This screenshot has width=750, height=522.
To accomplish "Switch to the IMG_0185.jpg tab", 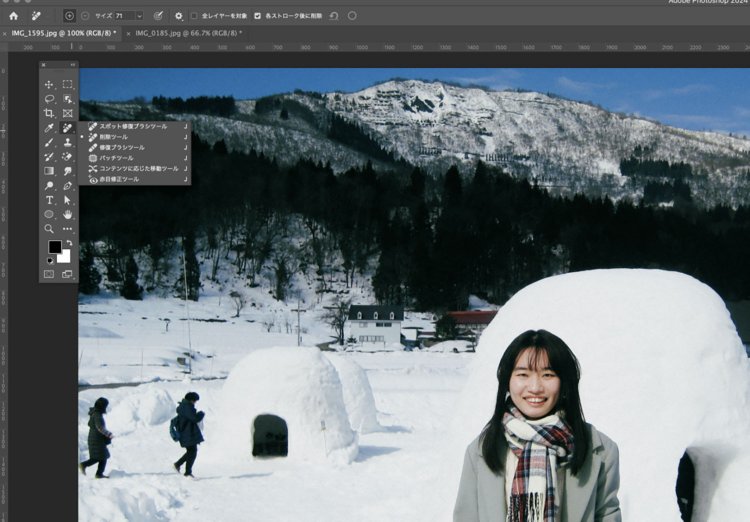I will pos(188,33).
